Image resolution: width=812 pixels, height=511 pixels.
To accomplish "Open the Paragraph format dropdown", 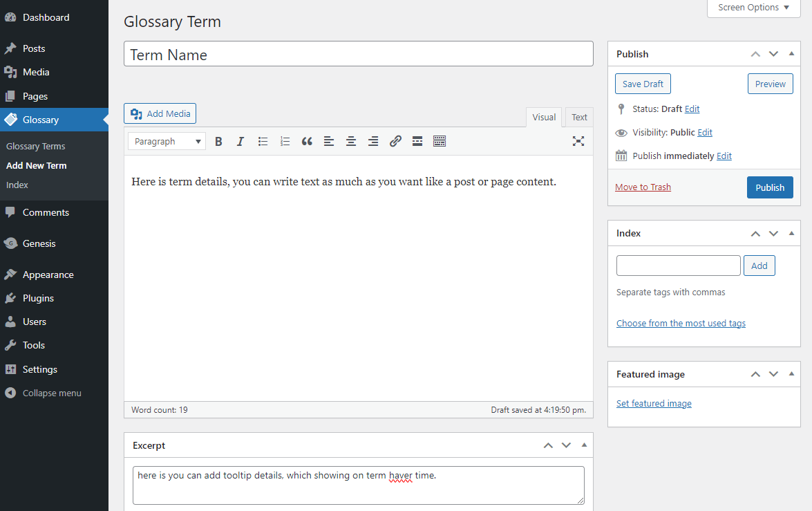I will pyautogui.click(x=167, y=142).
